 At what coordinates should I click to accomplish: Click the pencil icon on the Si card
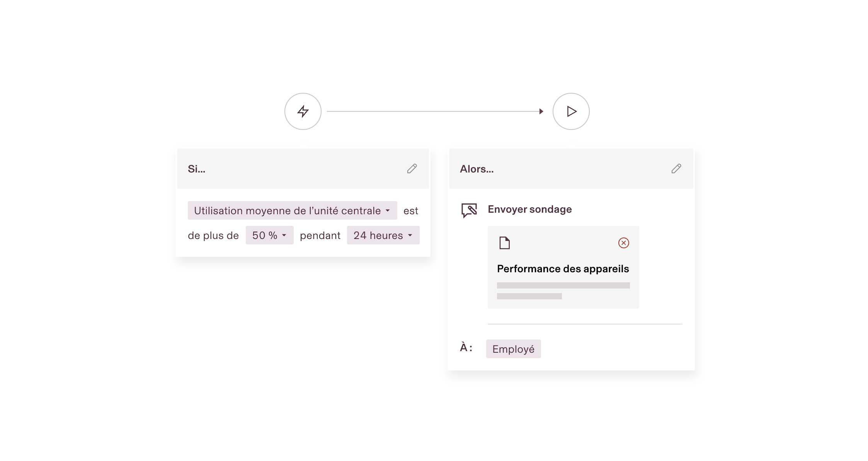tap(412, 169)
